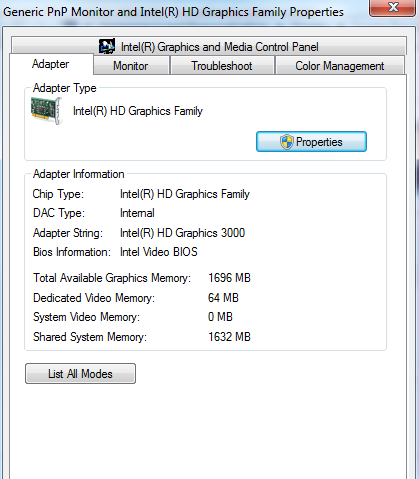The width and height of the screenshot is (419, 479).
Task: Click the Chip Type value Intel(R) HD Graphics Family
Action: [x=185, y=194]
